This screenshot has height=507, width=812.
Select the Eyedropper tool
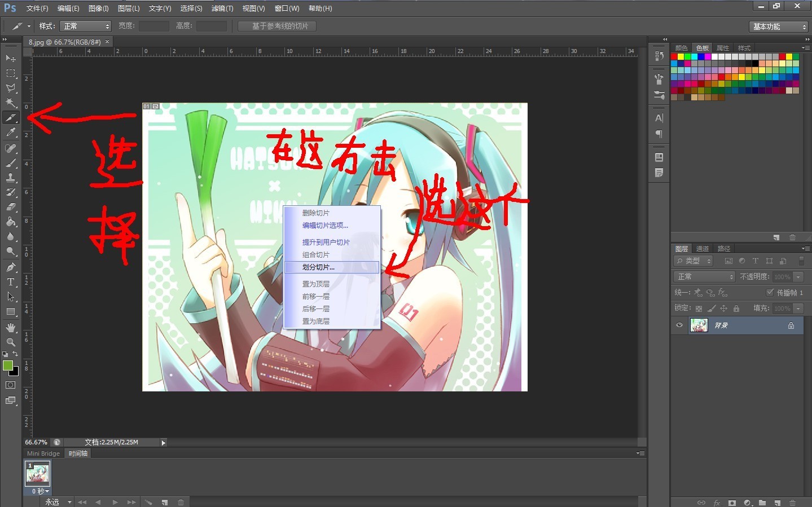[x=11, y=133]
